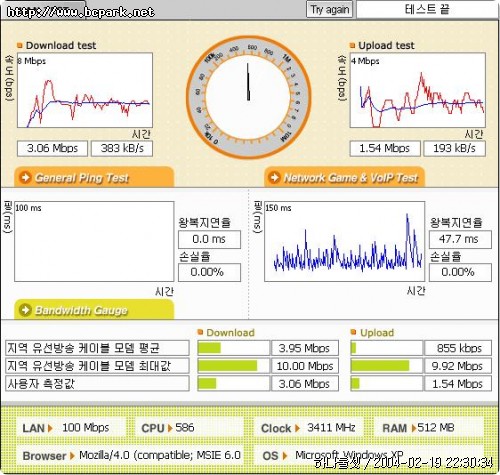
Task: Click the 383 kB/s download value
Action: (122, 148)
